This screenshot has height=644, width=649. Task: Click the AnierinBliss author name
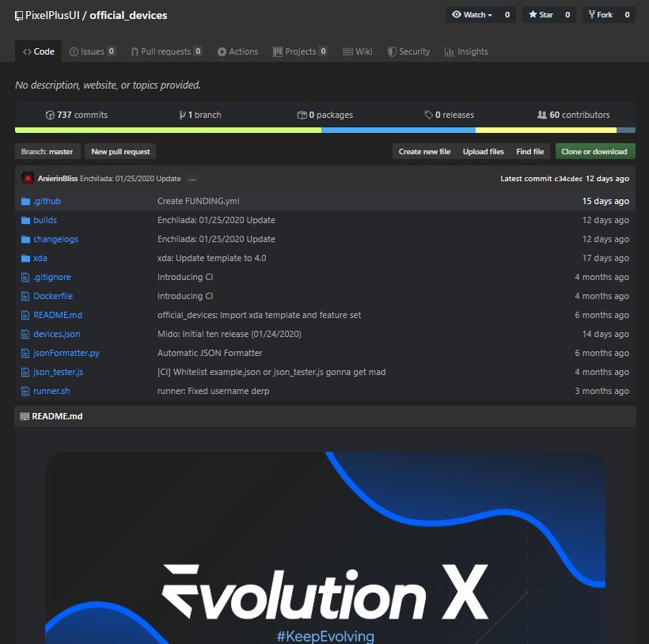pyautogui.click(x=58, y=179)
